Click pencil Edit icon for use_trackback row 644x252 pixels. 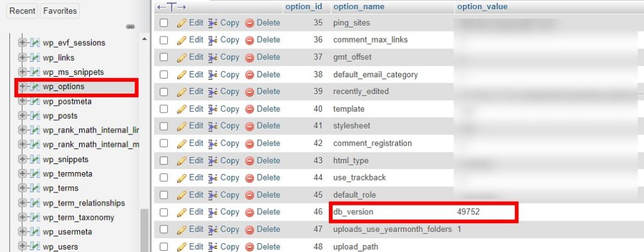182,178
